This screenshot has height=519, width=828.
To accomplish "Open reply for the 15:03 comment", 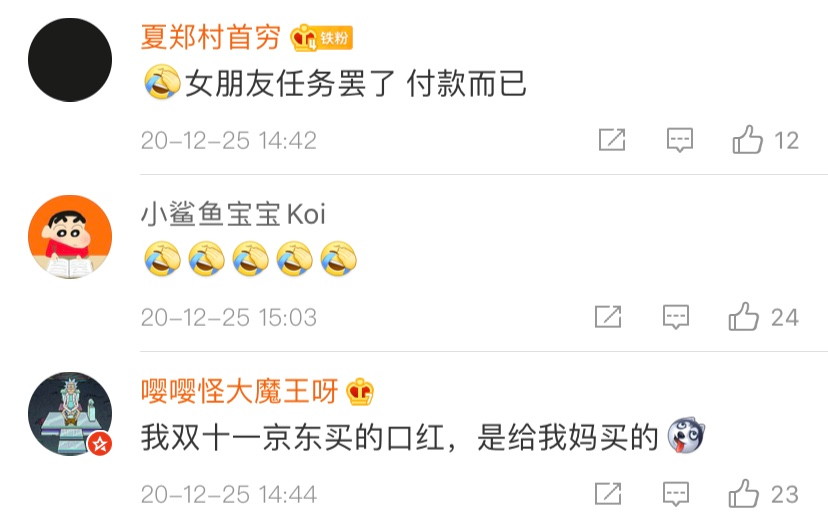I will (x=676, y=317).
